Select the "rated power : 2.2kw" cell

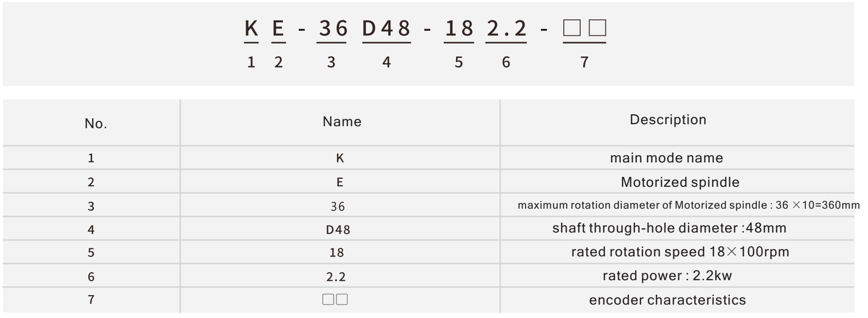tap(667, 276)
